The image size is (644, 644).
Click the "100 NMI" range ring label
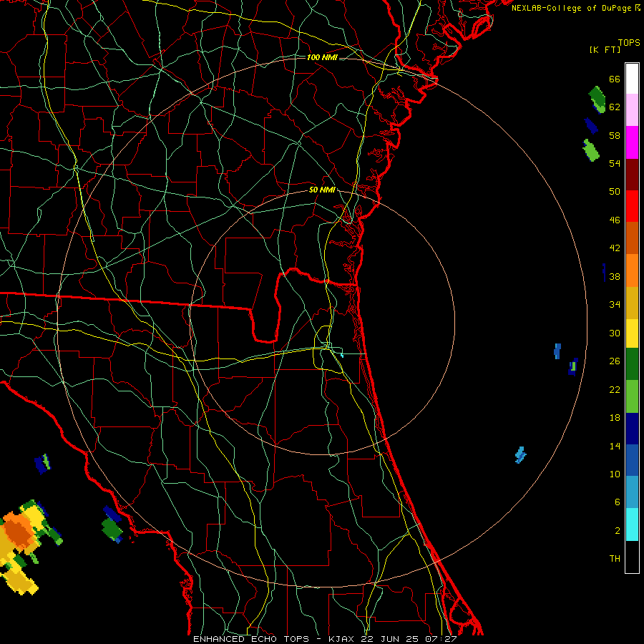pyautogui.click(x=322, y=57)
